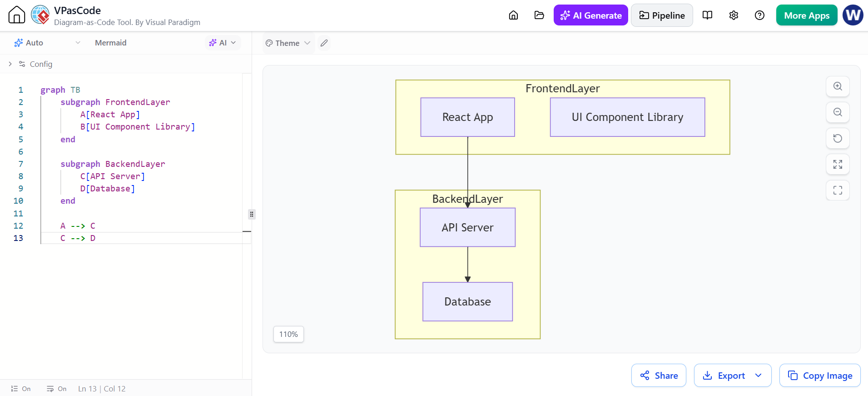This screenshot has width=868, height=396.
Task: Click the Database node in diagram
Action: 467,302
